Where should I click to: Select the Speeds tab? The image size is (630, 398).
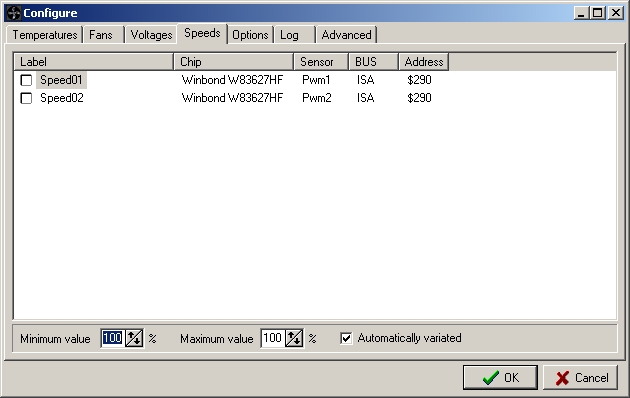[202, 33]
